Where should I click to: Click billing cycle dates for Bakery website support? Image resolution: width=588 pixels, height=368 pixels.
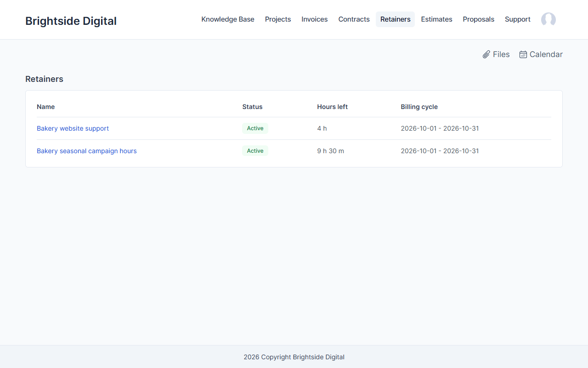point(440,128)
